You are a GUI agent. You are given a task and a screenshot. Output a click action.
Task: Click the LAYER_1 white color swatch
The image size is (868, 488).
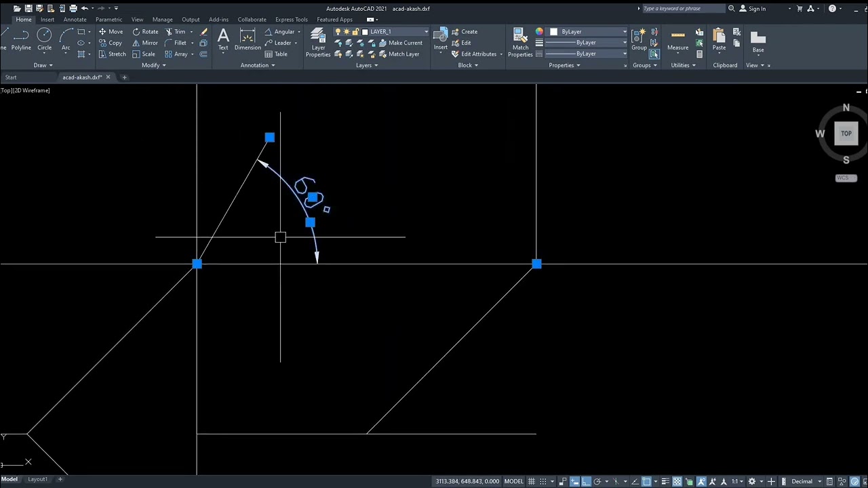click(366, 32)
